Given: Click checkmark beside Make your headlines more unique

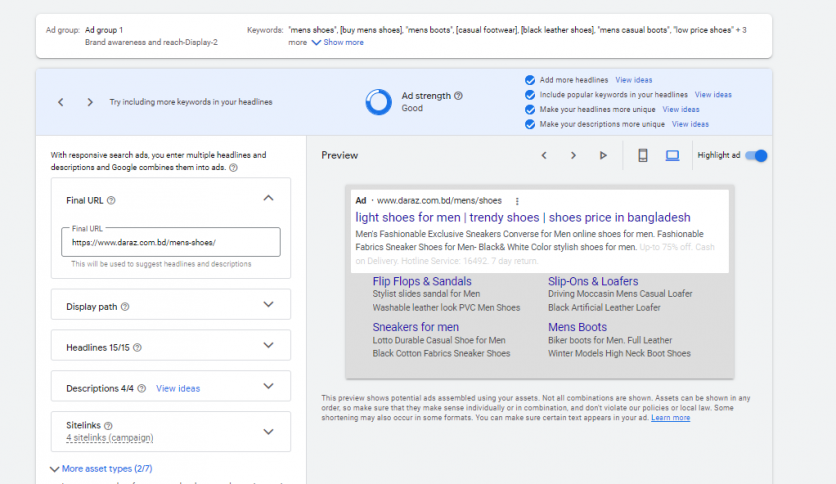Looking at the screenshot, I should tap(530, 109).
